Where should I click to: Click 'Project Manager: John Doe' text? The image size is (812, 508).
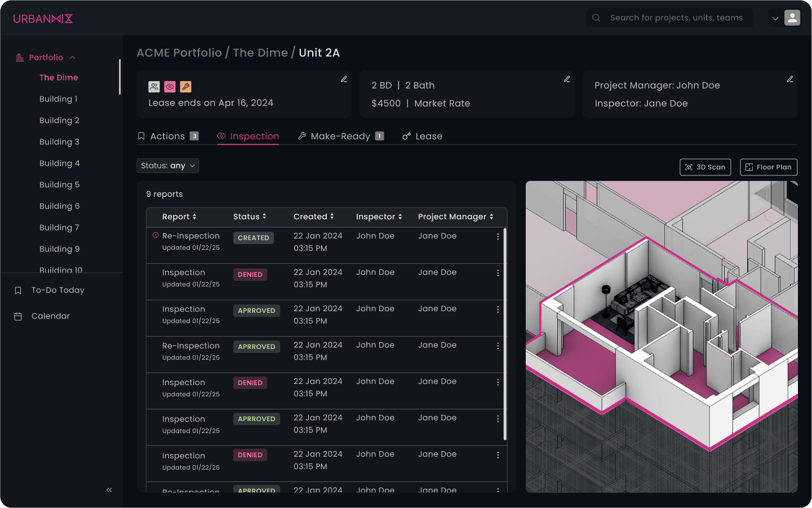point(657,86)
